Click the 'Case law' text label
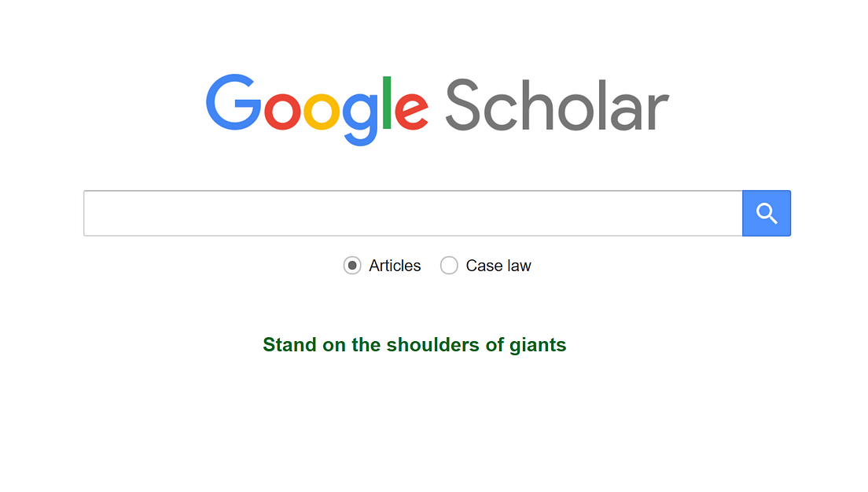The width and height of the screenshot is (868, 492). (x=498, y=266)
